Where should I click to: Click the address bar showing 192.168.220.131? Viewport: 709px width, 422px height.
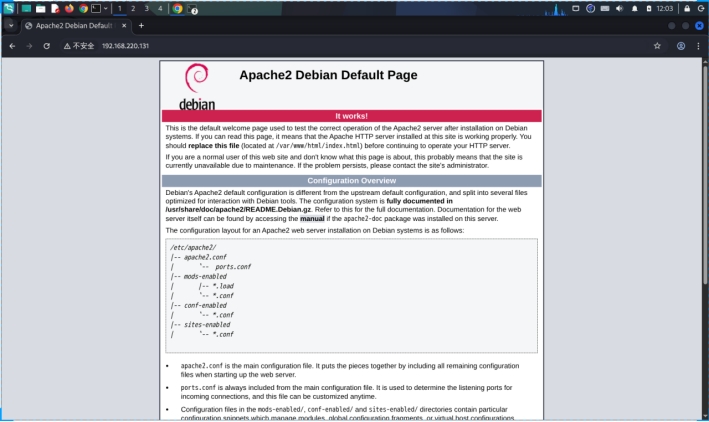(300, 46)
